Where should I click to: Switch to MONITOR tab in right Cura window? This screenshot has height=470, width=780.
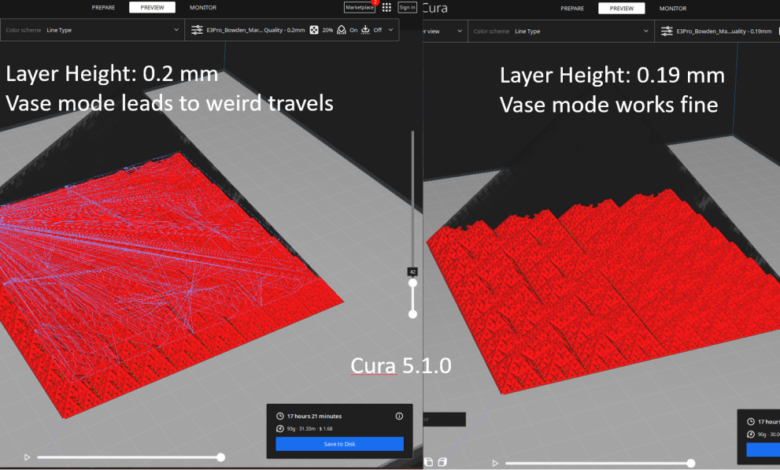coord(673,8)
